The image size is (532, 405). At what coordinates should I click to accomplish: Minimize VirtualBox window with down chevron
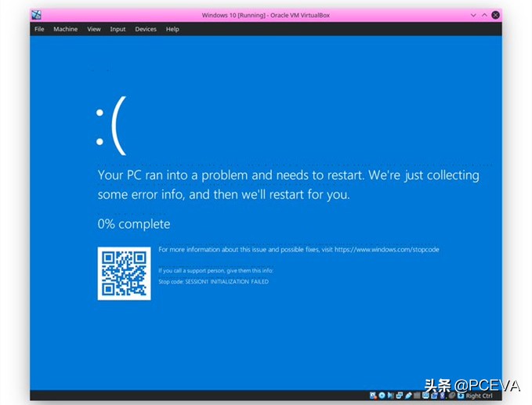tap(473, 15)
